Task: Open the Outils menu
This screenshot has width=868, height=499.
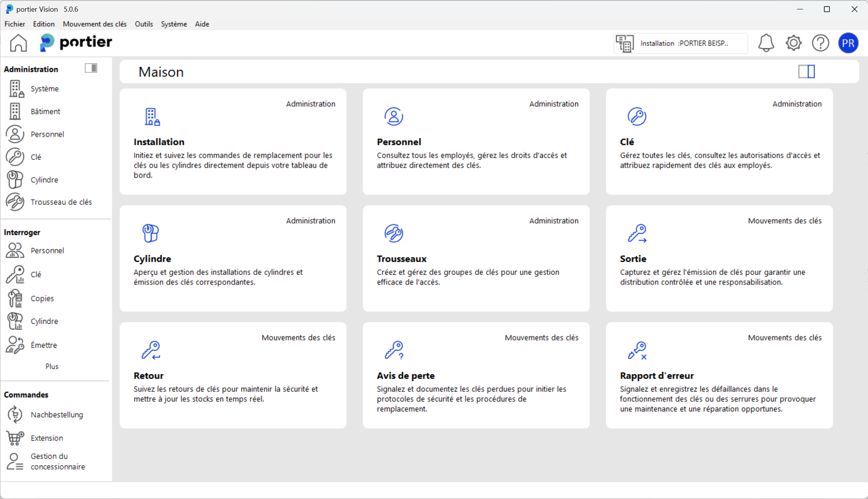Action: (x=143, y=24)
